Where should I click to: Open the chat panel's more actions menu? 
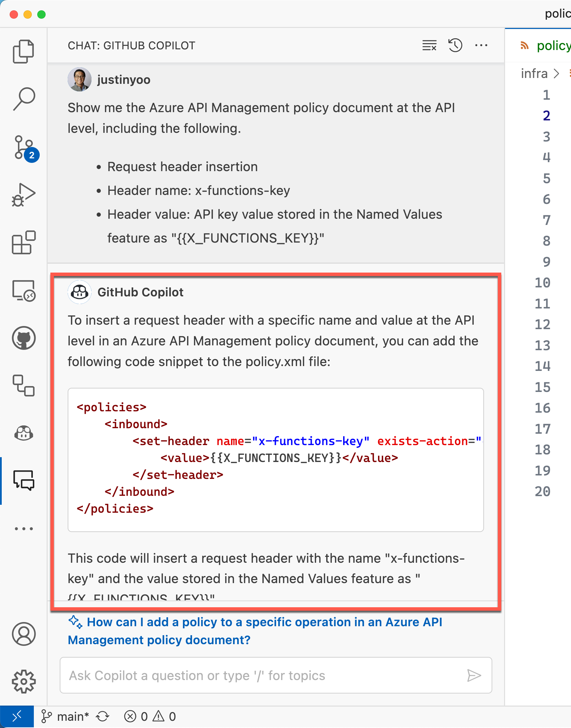(481, 45)
